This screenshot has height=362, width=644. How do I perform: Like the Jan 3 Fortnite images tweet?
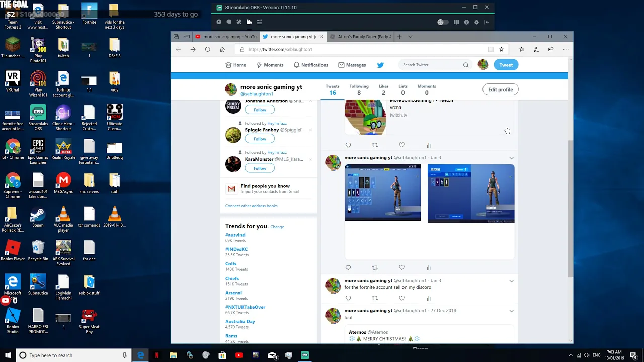pyautogui.click(x=401, y=268)
